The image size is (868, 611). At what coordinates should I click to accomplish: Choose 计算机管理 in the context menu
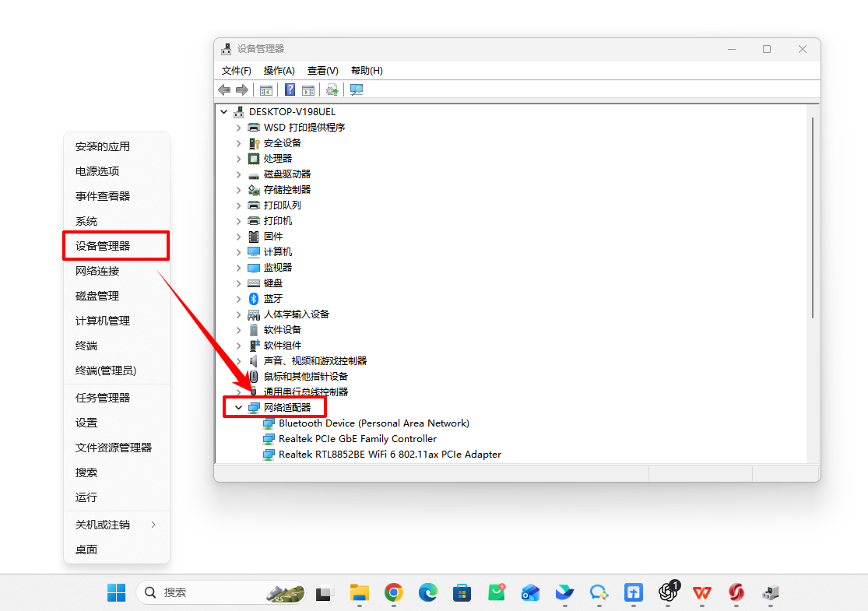(116, 321)
